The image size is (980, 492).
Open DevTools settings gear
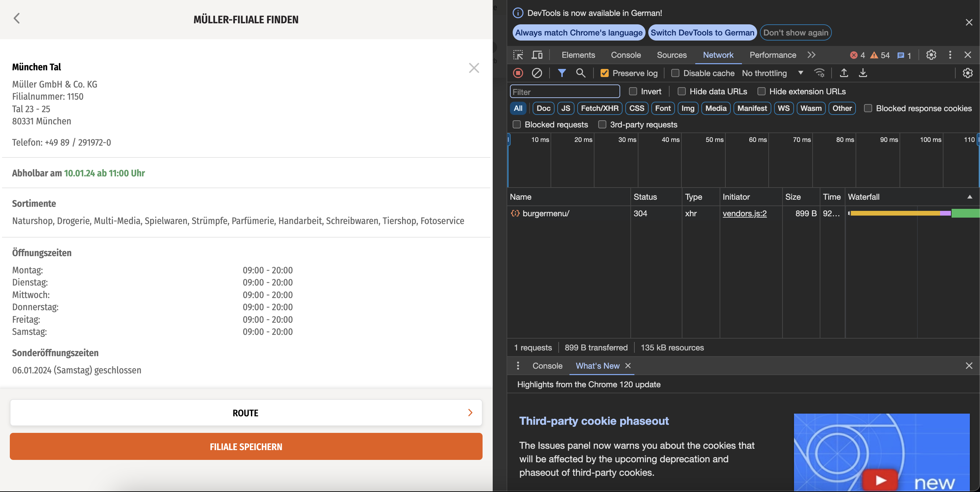click(x=931, y=55)
